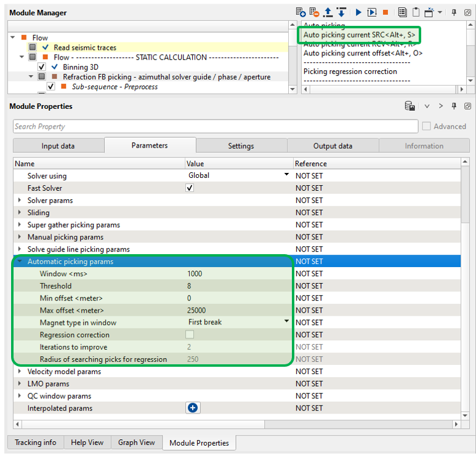
Task: Enable the Advanced checkbox
Action: click(x=427, y=126)
